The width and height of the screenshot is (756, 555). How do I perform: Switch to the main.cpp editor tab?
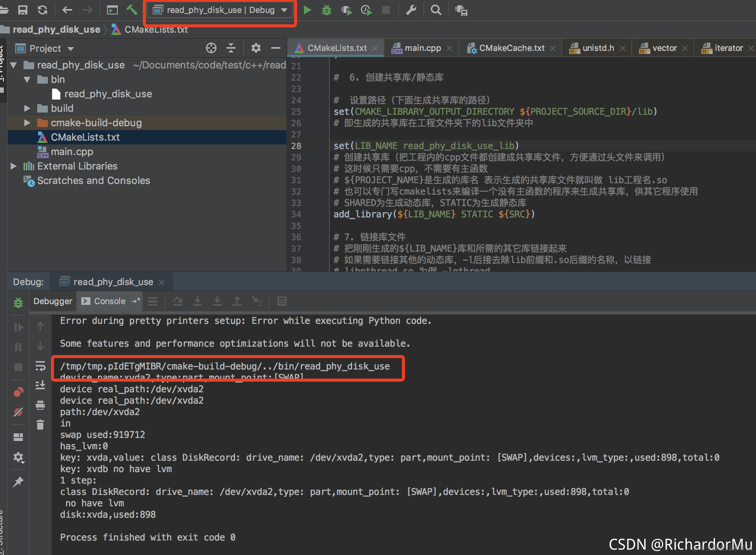(x=422, y=48)
